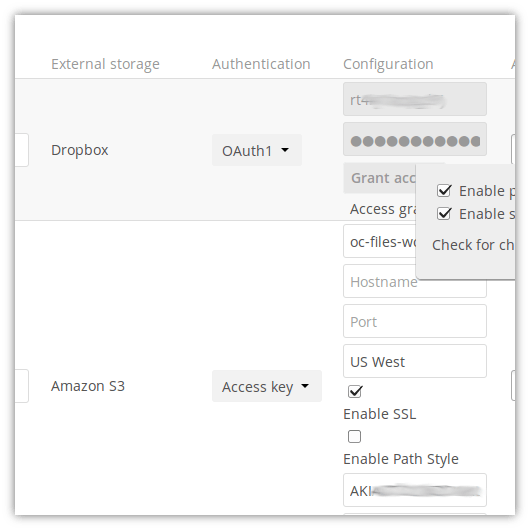Click the caret arrow beside Access key
Screen dimensions: 530x530
coord(305,386)
